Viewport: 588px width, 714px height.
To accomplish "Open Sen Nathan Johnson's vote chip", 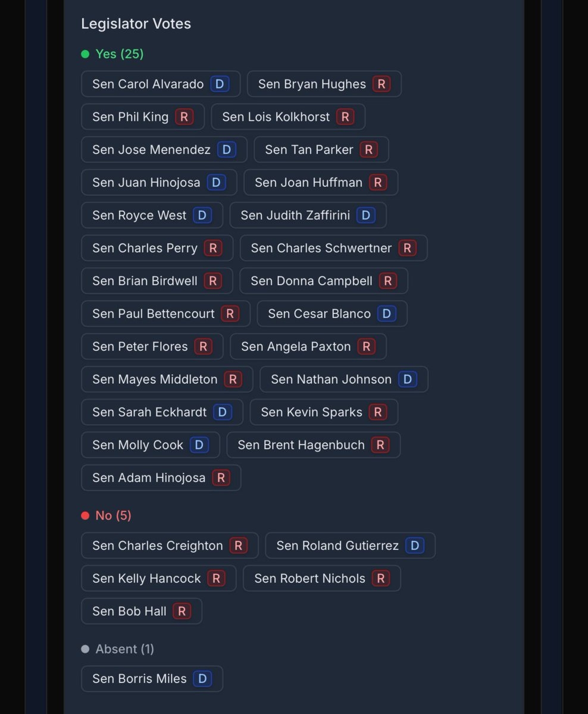I will [x=343, y=380].
